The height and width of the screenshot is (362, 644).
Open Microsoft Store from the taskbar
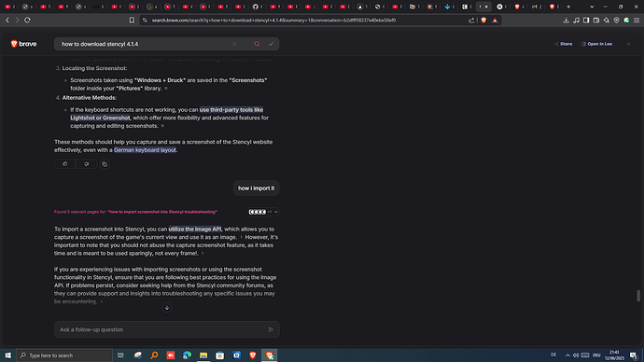(x=219, y=355)
